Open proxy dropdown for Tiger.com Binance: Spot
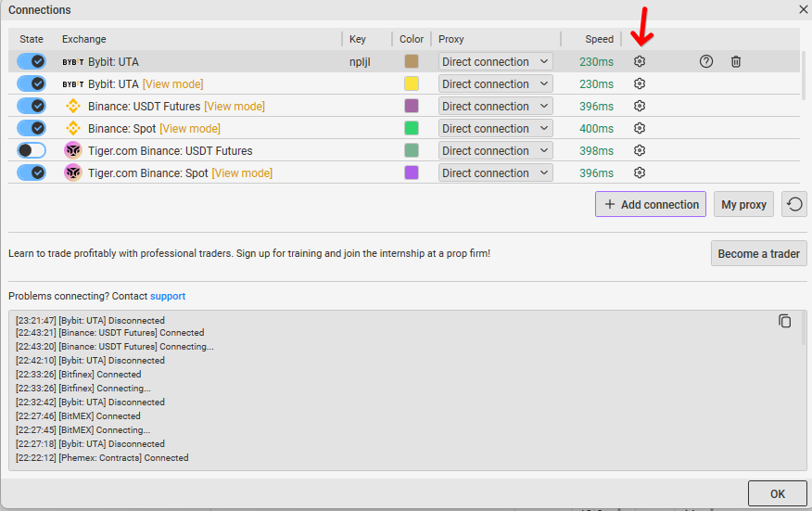 (x=496, y=173)
